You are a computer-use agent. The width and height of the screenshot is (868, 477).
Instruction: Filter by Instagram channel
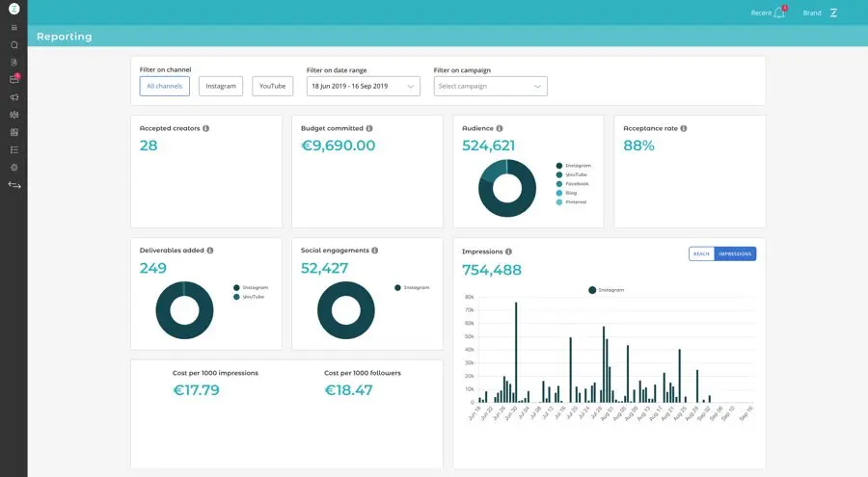click(x=221, y=86)
